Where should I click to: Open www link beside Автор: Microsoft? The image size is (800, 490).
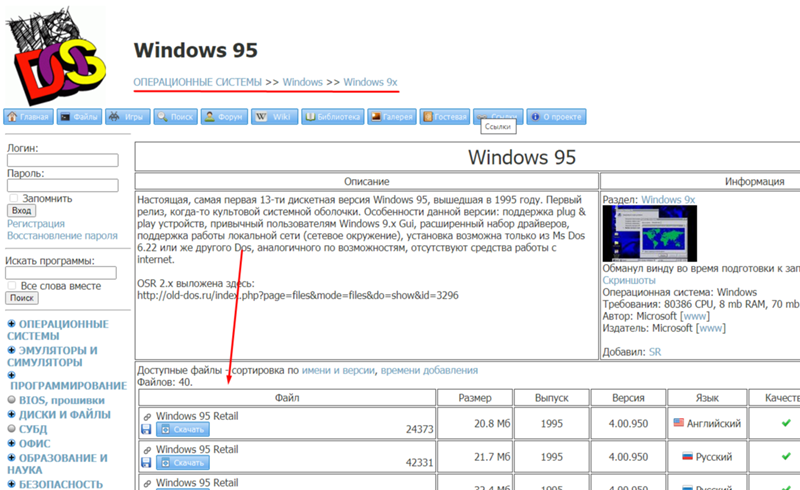click(x=695, y=316)
